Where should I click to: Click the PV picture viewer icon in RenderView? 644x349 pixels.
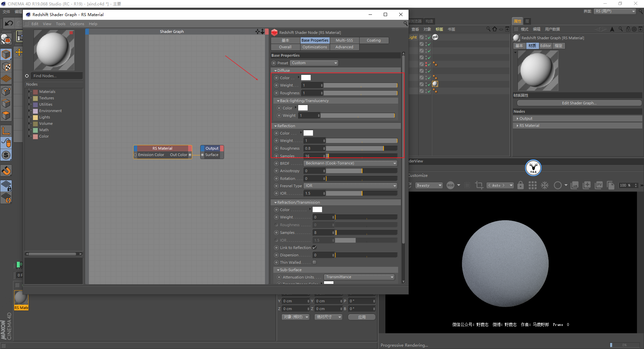coord(599,185)
